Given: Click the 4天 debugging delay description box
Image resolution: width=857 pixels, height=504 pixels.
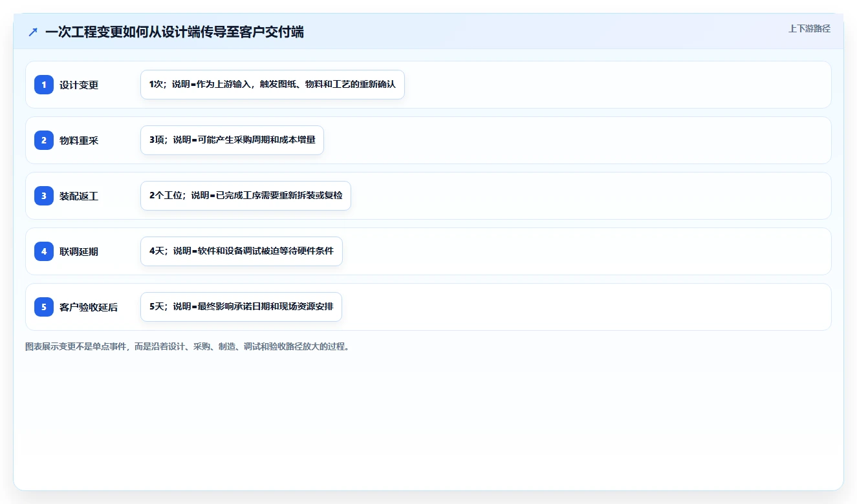Looking at the screenshot, I should click(x=241, y=251).
